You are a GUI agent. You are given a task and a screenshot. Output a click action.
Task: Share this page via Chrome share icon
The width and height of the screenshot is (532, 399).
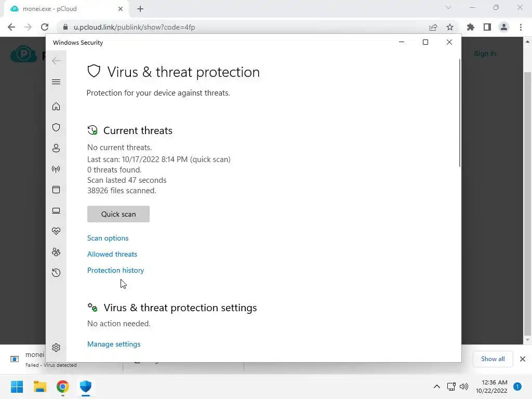click(x=433, y=27)
